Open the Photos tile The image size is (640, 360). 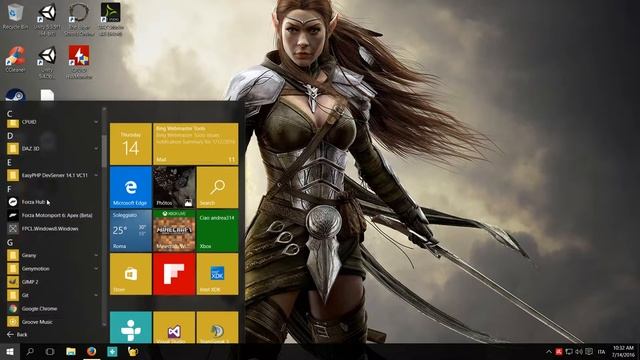174,187
